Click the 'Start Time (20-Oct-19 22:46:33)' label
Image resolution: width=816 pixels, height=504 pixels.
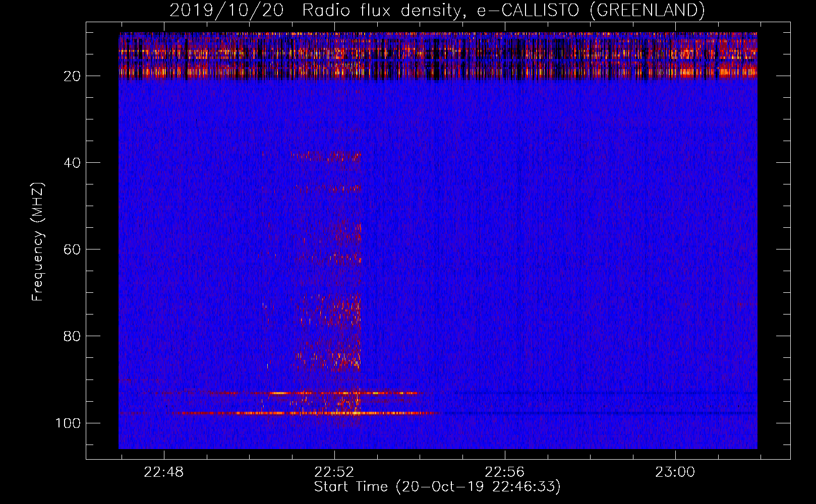coord(437,487)
